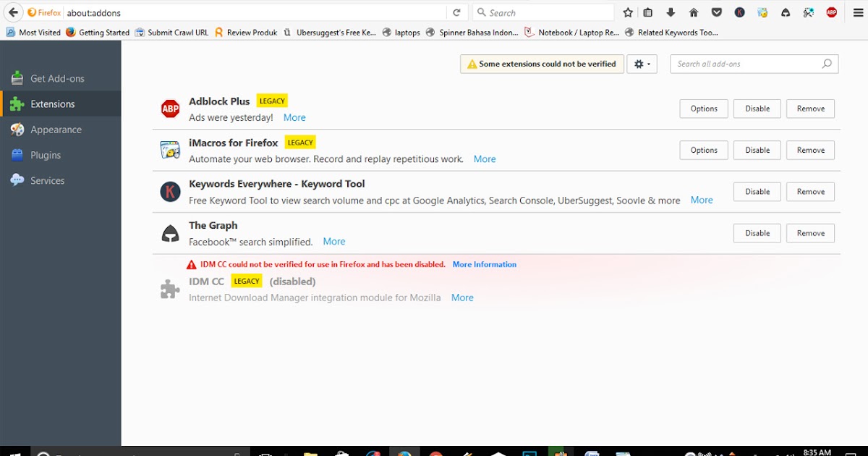Open the Most Visited bookmarks folder
868x456 pixels.
[x=33, y=33]
